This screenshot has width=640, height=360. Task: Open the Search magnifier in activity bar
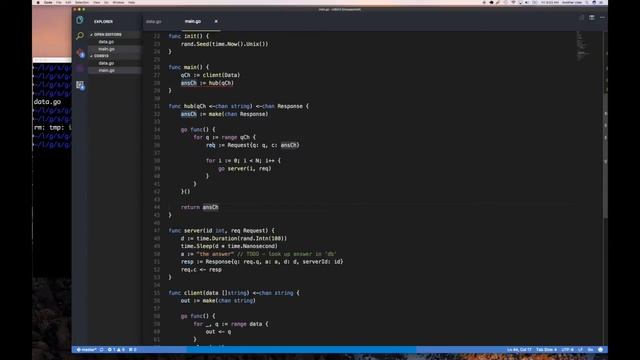click(80, 36)
